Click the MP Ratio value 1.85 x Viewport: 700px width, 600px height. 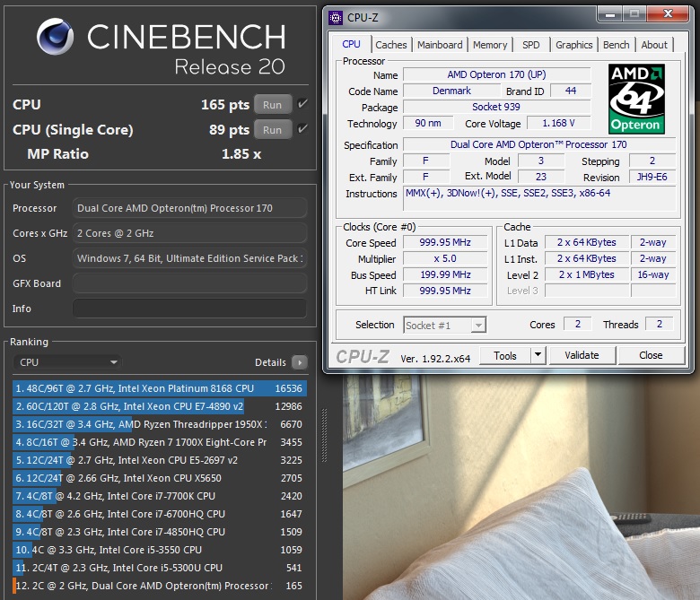[x=241, y=154]
